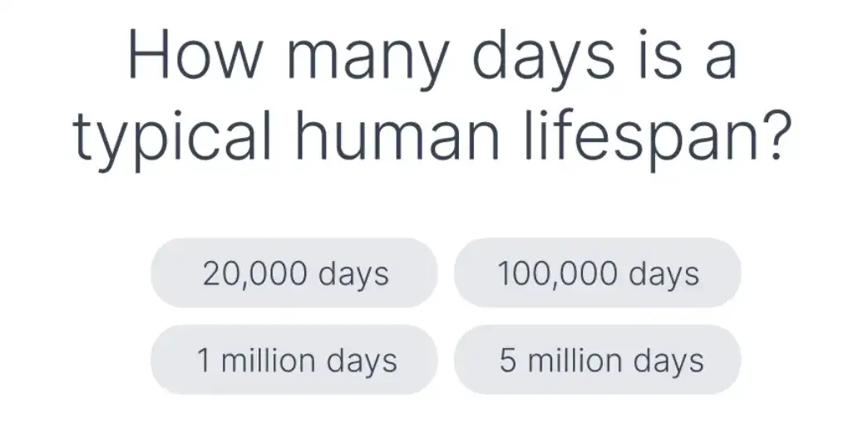The height and width of the screenshot is (437, 868).
Task: Submit 5 million days as the lifespan
Action: point(597,361)
